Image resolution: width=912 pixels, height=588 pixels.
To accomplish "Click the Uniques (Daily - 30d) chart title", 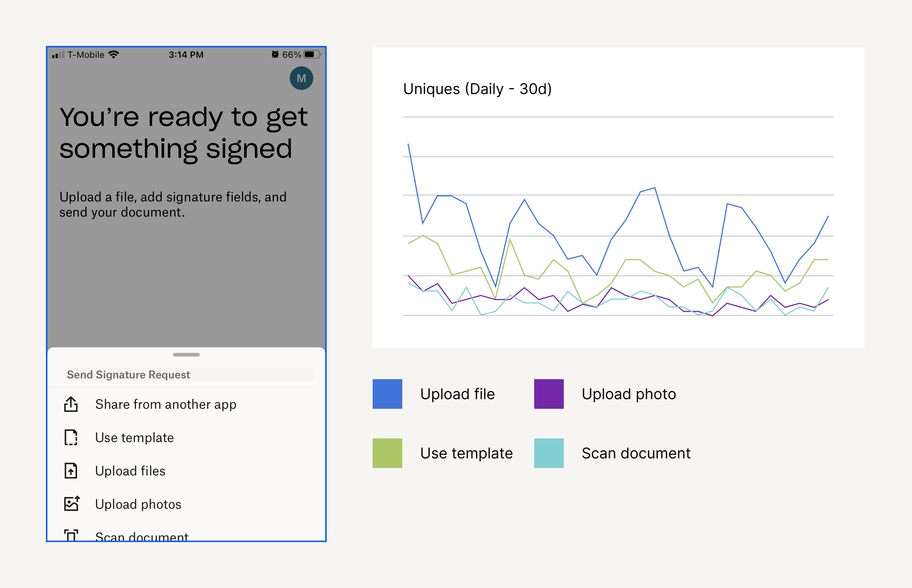I will pyautogui.click(x=477, y=89).
